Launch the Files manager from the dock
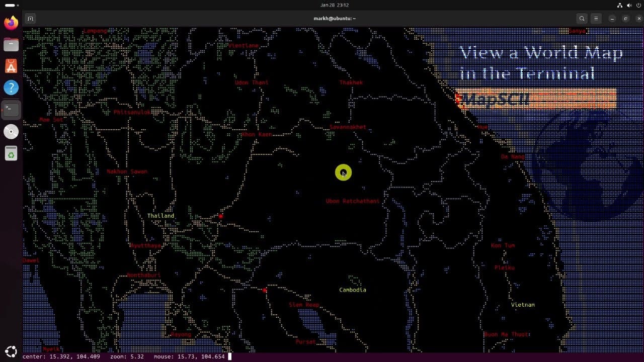Viewport: 644px width, 362px height. pos(11,45)
